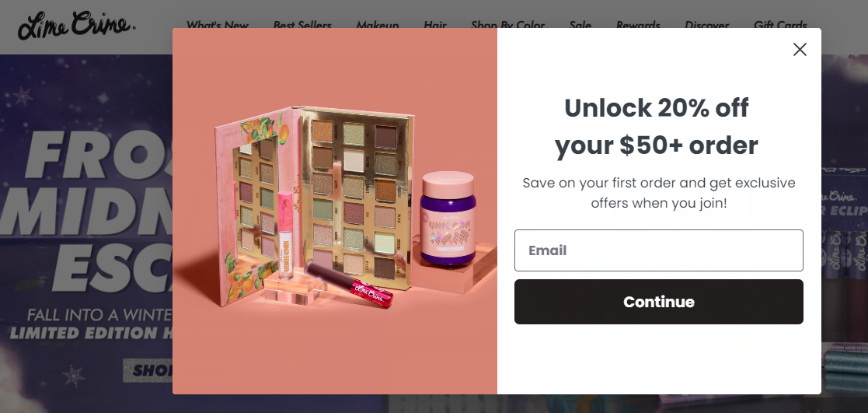Screen dimensions: 868x413
Task: Open the Best Sellers menu
Action: click(302, 25)
